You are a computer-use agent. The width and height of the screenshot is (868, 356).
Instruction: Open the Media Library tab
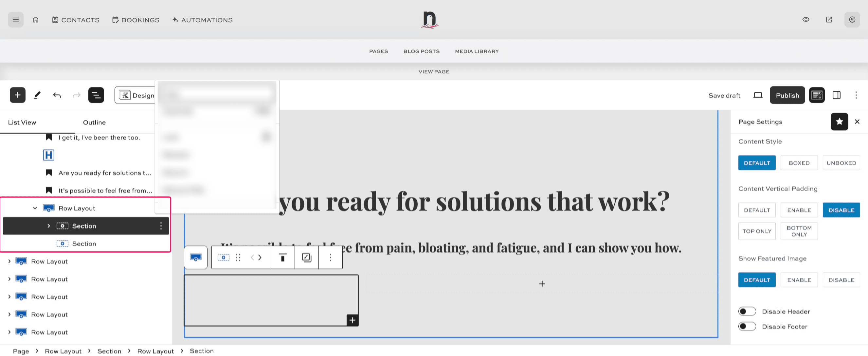(477, 51)
